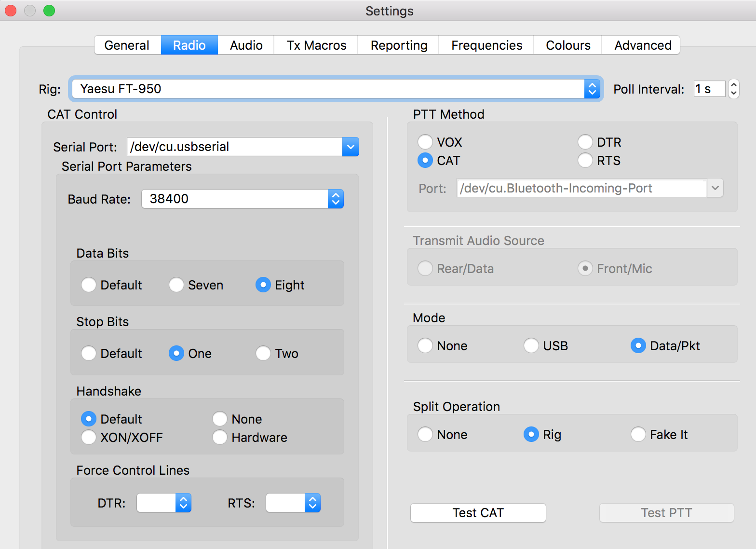Set Stop Bits to Two
Image resolution: width=756 pixels, height=549 pixels.
[x=263, y=353]
